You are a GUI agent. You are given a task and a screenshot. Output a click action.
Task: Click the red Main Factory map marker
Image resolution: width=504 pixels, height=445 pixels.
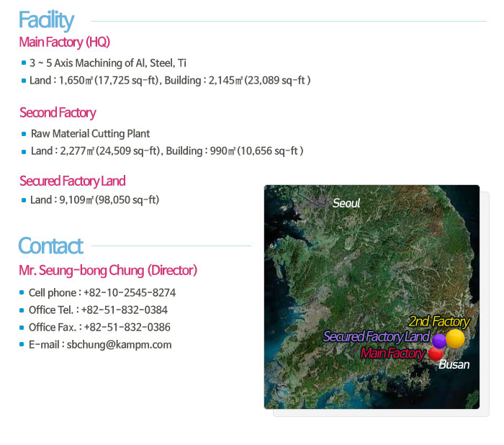coord(436,354)
